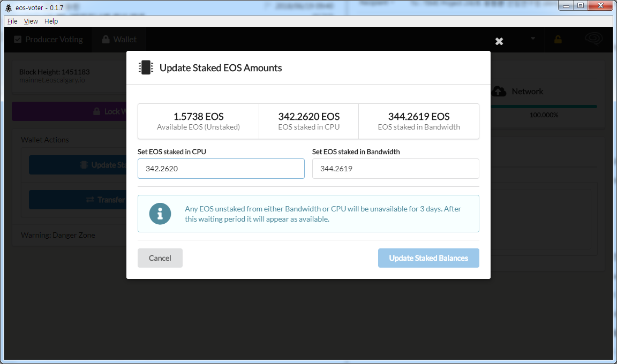Click the Lock Wallet button behind the modal
This screenshot has width=617, height=364.
(x=69, y=112)
